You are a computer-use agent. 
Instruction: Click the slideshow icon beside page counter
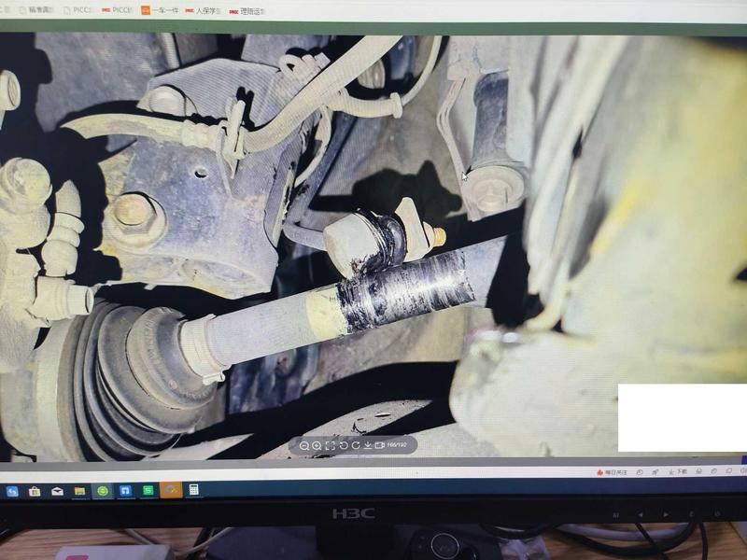tap(380, 445)
